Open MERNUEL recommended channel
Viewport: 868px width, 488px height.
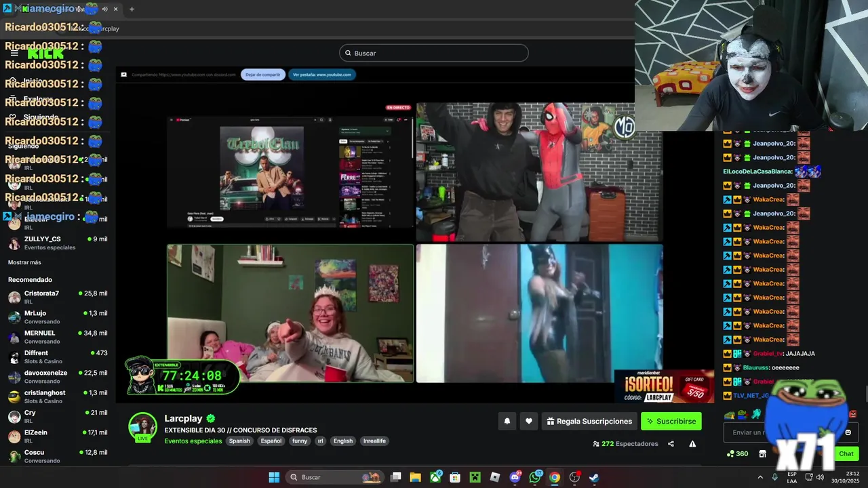pos(58,337)
